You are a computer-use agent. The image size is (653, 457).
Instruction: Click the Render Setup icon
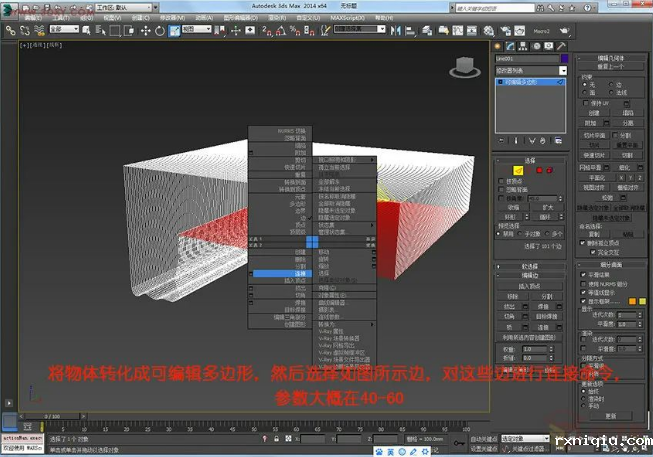click(x=506, y=30)
